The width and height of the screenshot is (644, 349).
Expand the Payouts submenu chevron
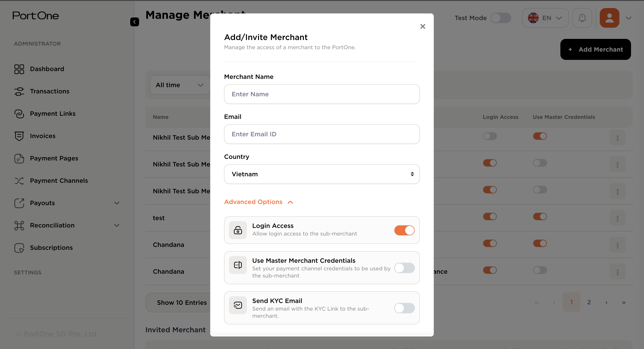117,203
